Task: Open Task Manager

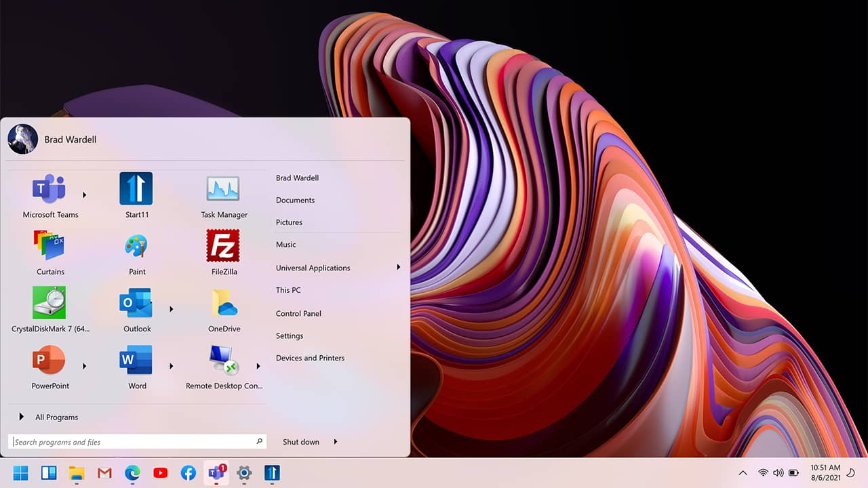Action: (224, 195)
